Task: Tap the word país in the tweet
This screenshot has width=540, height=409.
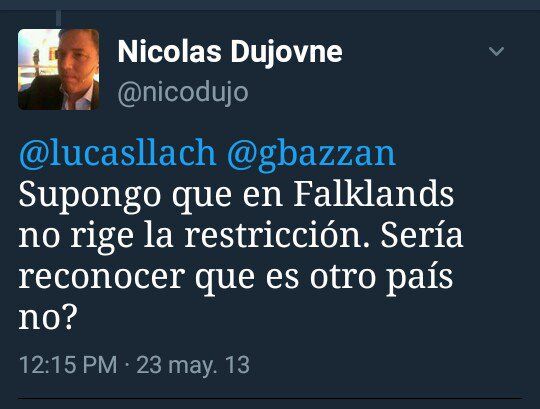Action: [x=419, y=278]
